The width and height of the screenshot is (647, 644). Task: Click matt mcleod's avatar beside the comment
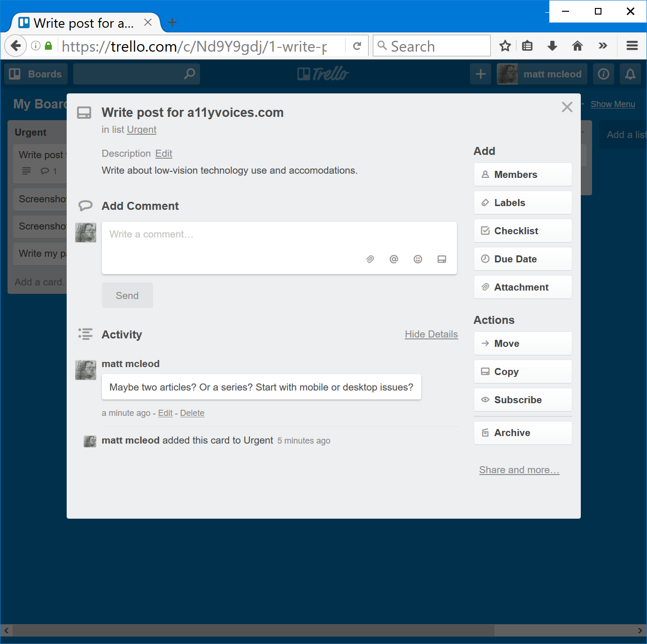(85, 370)
